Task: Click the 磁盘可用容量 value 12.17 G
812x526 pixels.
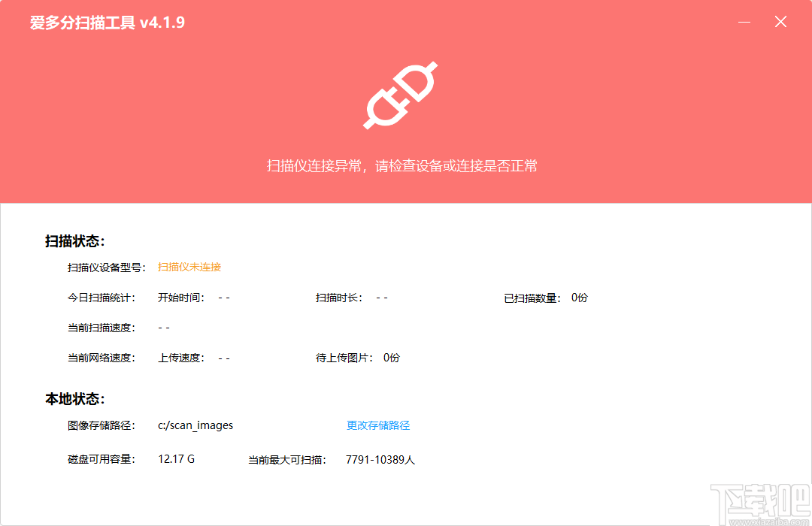Action: [x=176, y=458]
